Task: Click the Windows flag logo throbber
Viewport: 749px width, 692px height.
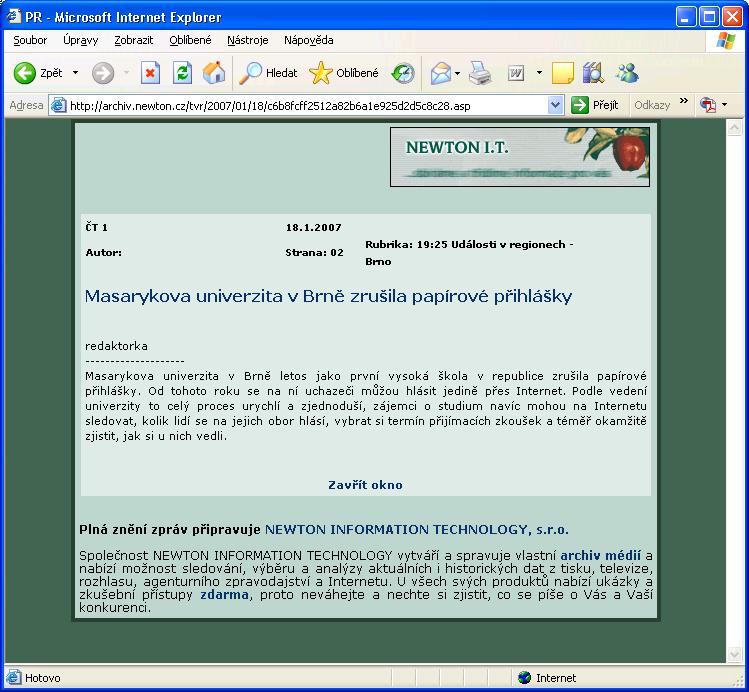Action: [726, 41]
